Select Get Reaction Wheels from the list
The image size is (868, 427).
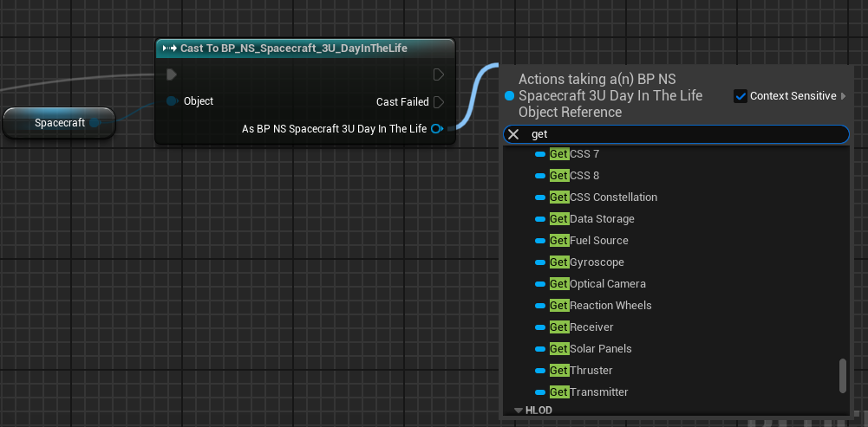pos(610,306)
